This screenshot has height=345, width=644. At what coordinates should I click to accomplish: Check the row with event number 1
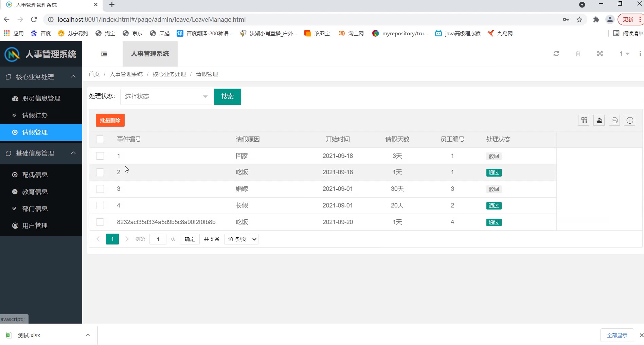tap(100, 156)
